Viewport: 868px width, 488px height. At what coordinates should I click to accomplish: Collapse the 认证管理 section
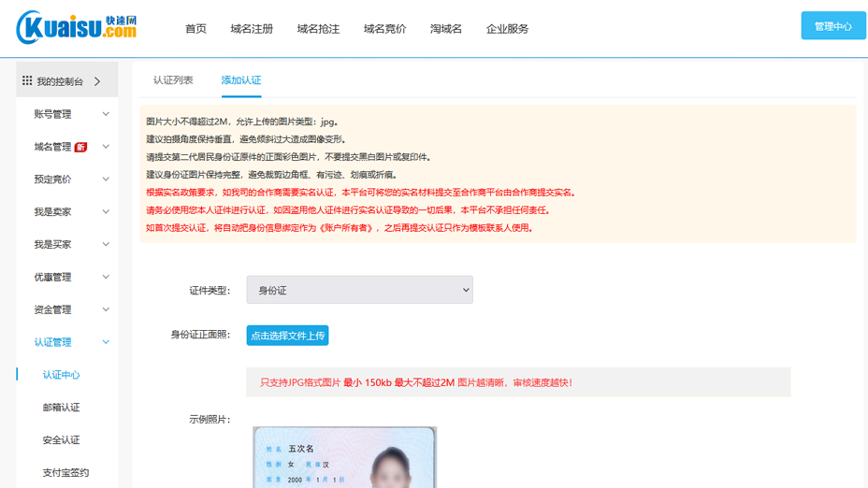[67, 342]
